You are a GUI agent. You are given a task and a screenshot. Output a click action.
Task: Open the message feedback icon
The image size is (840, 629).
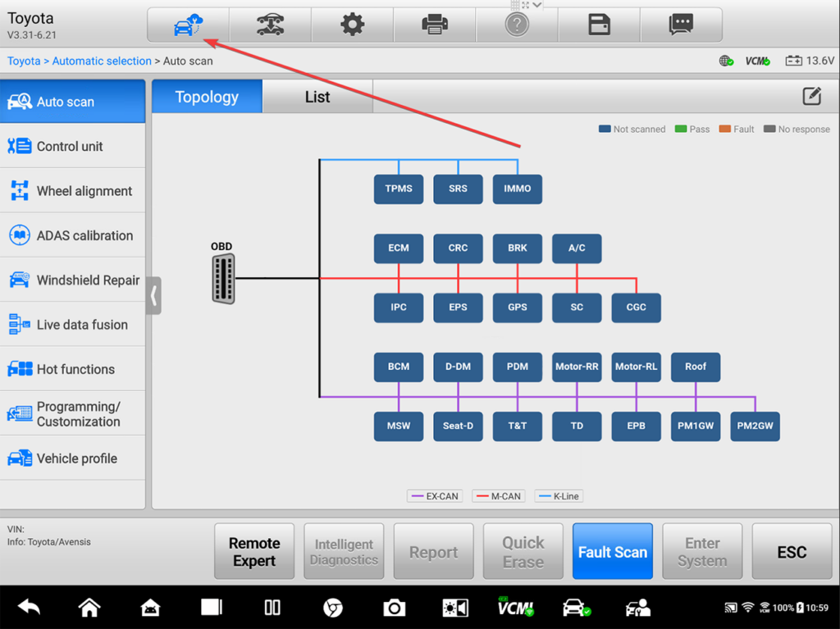tap(681, 25)
